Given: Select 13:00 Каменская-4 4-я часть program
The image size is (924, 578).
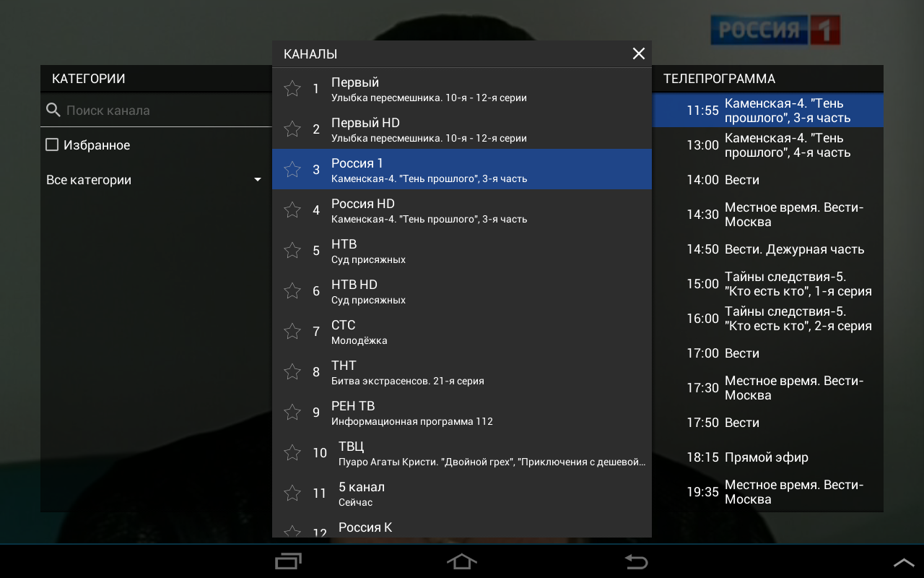Looking at the screenshot, I should click(x=768, y=145).
